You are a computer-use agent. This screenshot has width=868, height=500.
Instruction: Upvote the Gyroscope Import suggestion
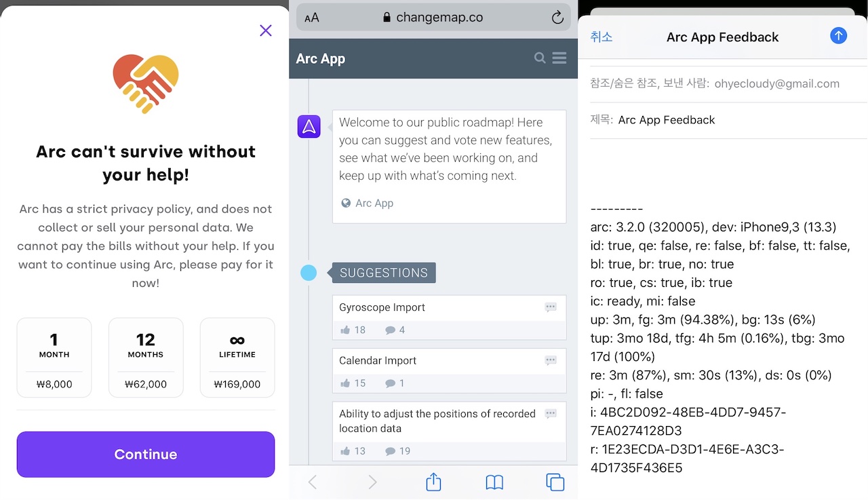coord(346,330)
